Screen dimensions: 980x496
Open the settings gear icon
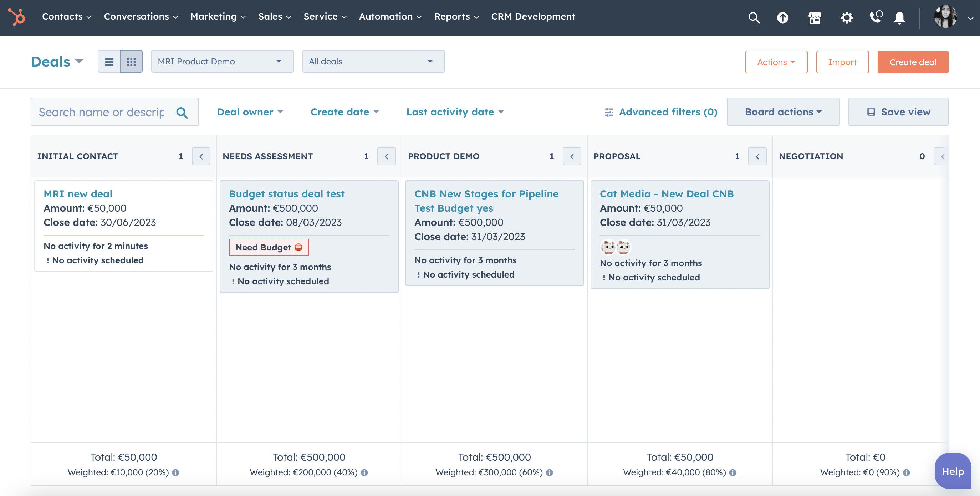pyautogui.click(x=847, y=17)
